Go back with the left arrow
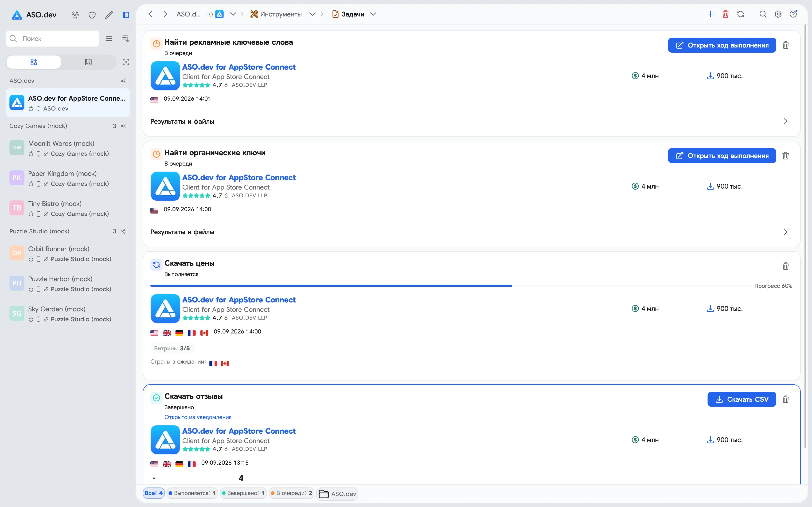The width and height of the screenshot is (812, 507). coord(150,14)
